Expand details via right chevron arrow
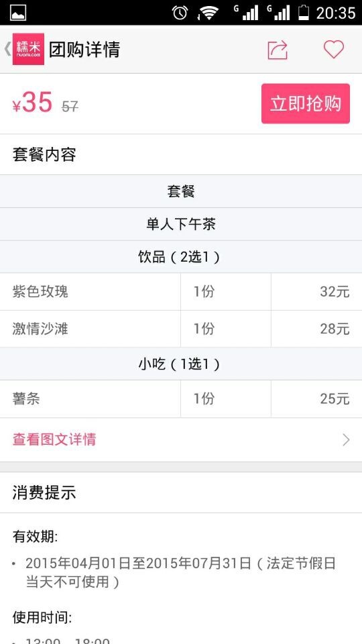The image size is (362, 644). pyautogui.click(x=346, y=440)
